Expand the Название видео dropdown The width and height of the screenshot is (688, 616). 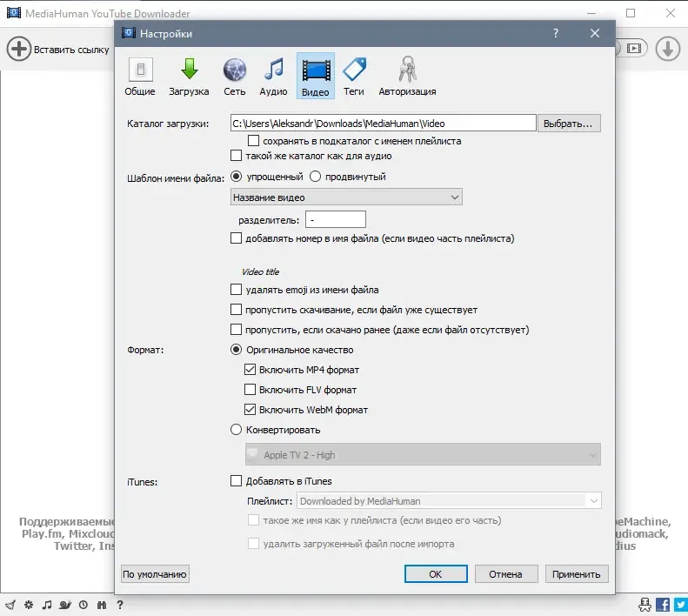pos(346,198)
